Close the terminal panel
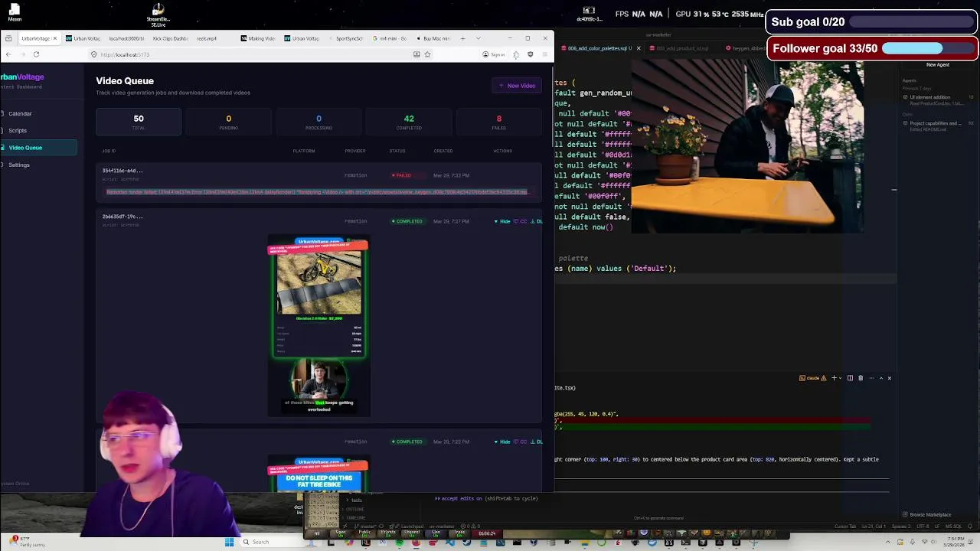 click(889, 378)
